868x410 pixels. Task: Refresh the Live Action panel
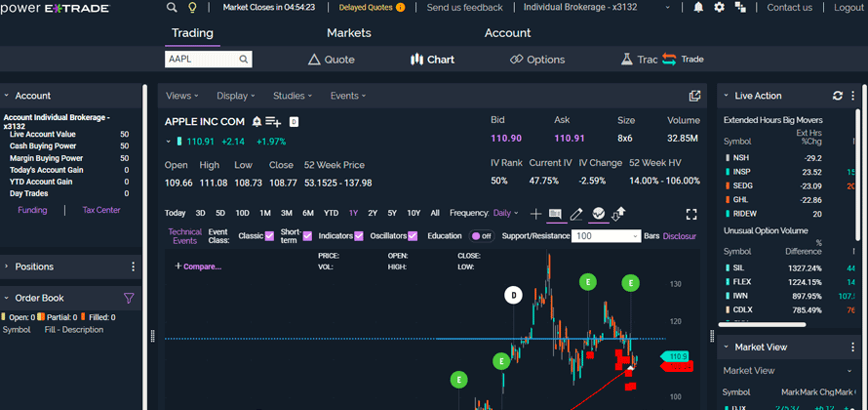[838, 96]
